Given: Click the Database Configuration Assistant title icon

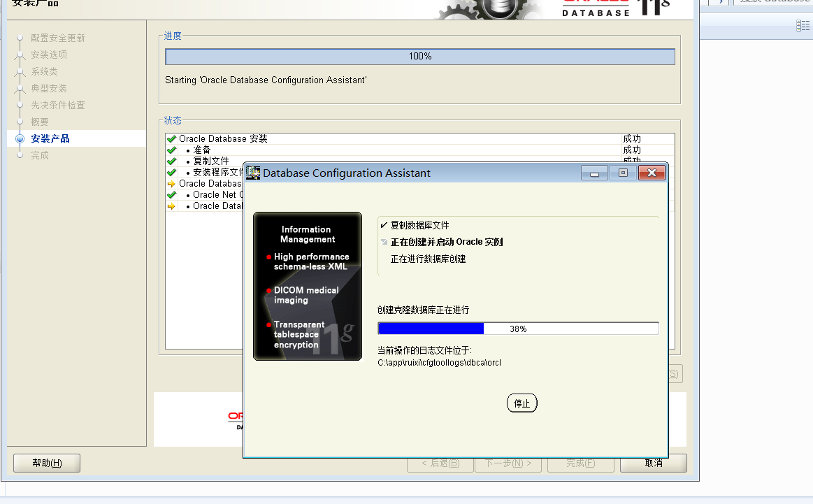Looking at the screenshot, I should click(253, 173).
